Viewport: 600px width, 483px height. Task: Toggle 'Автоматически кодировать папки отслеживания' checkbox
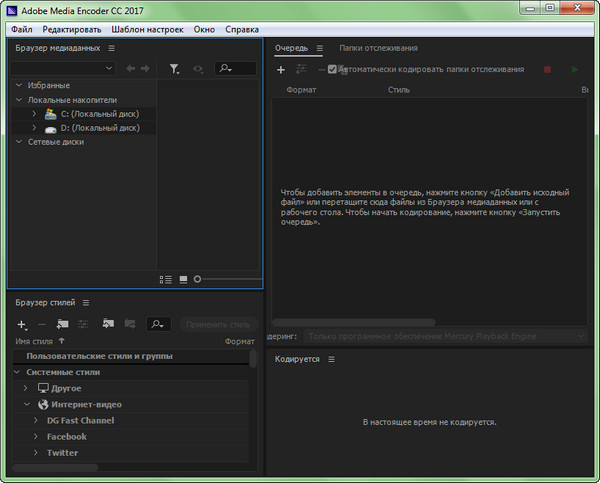pyautogui.click(x=333, y=69)
